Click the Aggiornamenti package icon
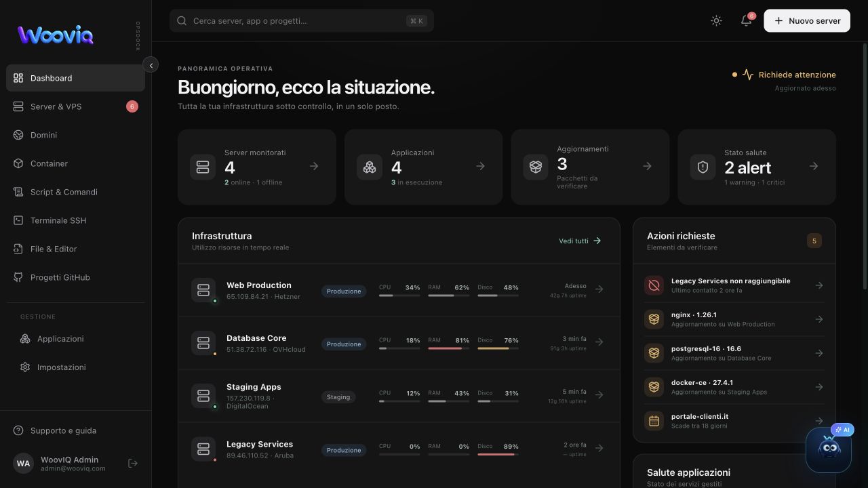The width and height of the screenshot is (868, 488). [536, 167]
